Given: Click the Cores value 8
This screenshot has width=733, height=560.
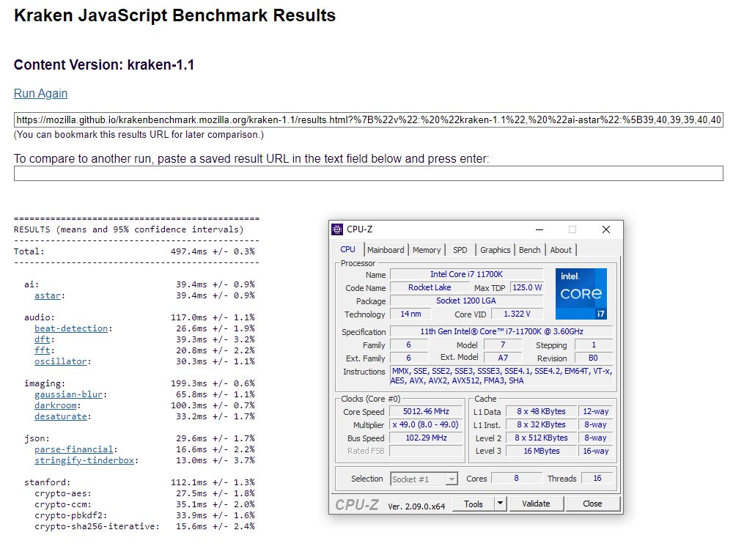Looking at the screenshot, I should (x=516, y=478).
